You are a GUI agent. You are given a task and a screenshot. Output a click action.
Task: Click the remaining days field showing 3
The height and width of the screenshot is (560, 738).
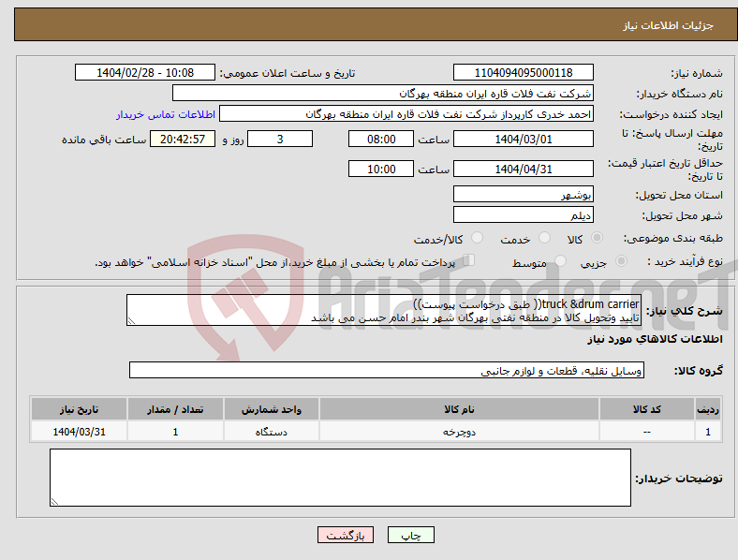(280, 140)
